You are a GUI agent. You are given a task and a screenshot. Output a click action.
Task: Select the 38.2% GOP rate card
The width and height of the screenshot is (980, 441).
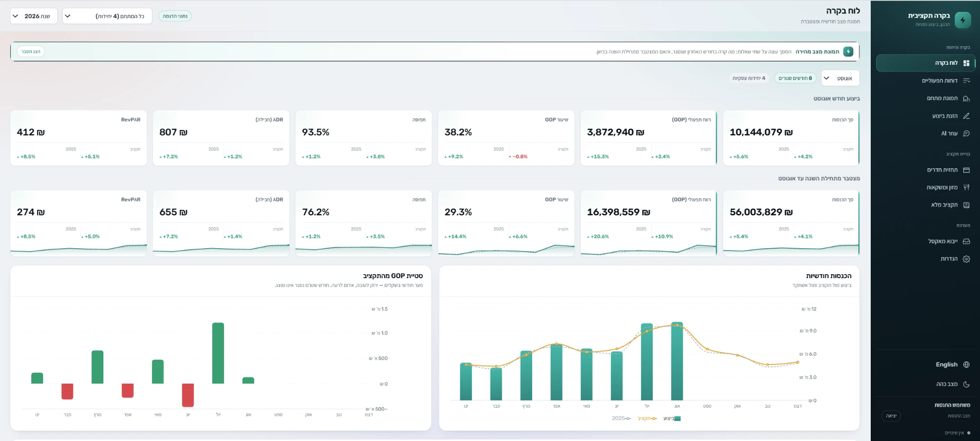tap(506, 138)
